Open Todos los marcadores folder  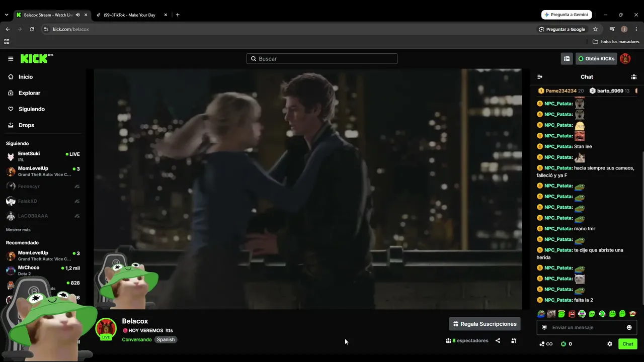[616, 42]
